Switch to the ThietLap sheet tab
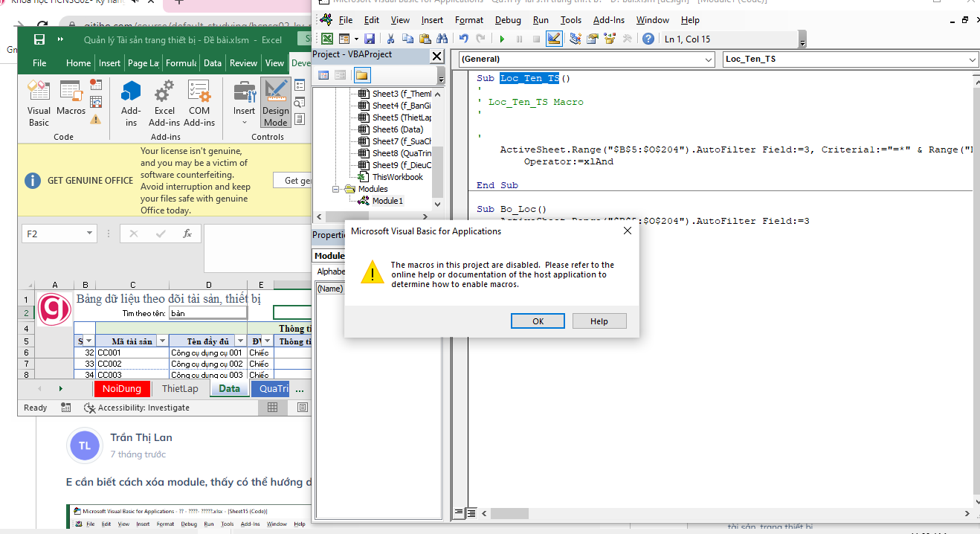This screenshot has height=534, width=980. coord(181,389)
